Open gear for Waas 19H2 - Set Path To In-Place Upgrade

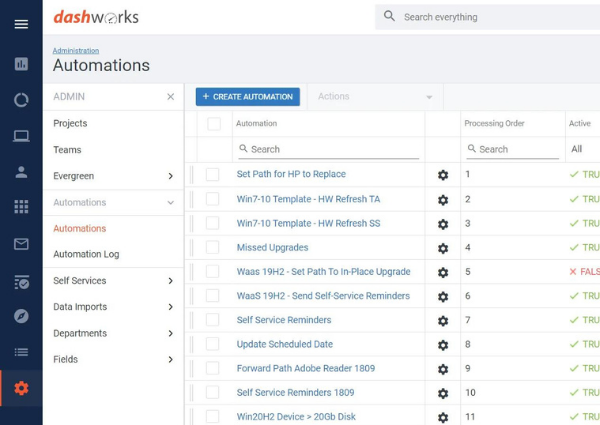pyautogui.click(x=443, y=272)
